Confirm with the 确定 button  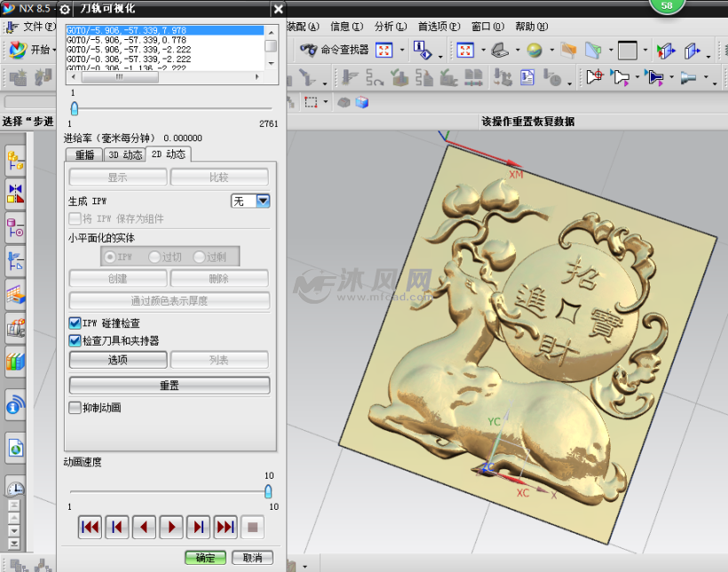[x=204, y=558]
